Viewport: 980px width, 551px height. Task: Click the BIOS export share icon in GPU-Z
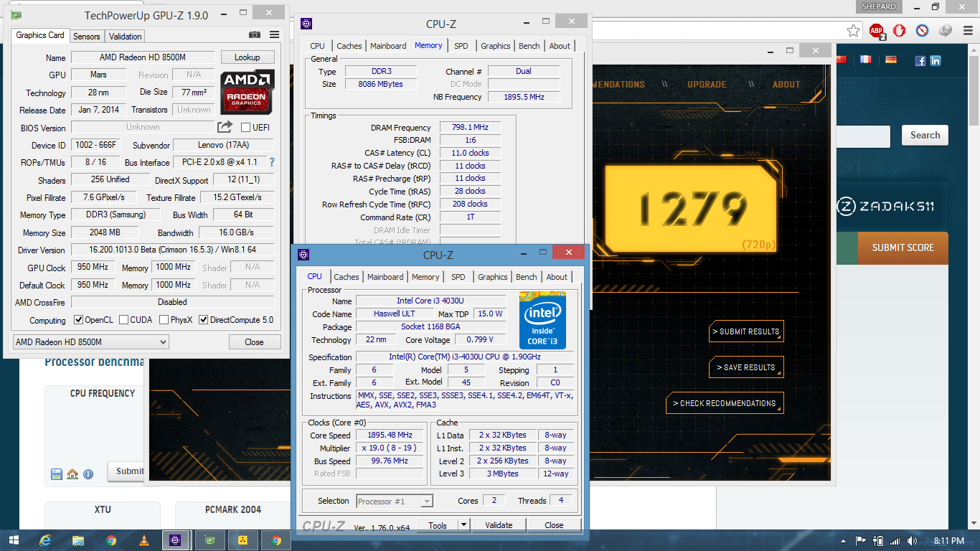(x=225, y=127)
